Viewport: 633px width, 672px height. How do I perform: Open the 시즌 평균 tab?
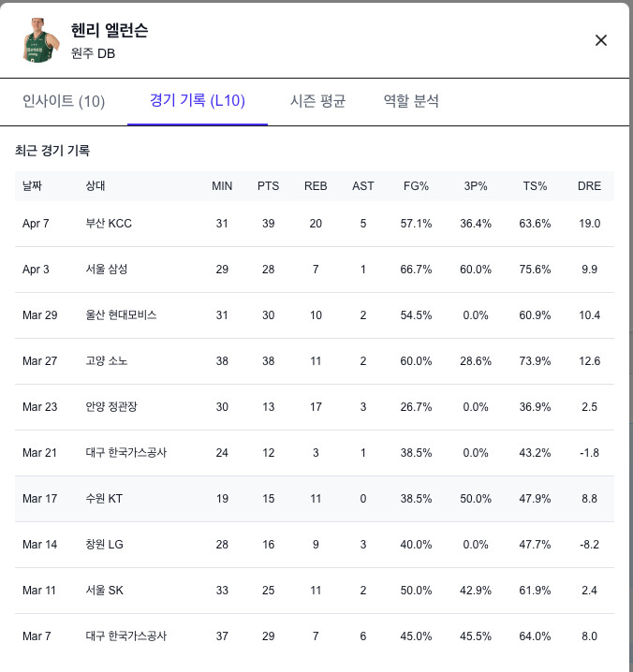point(317,101)
